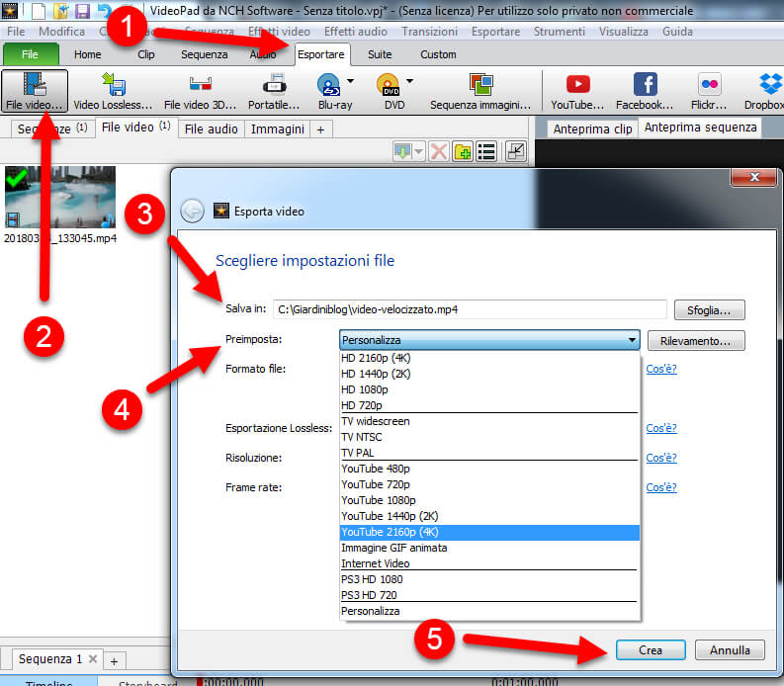
Task: Open Video Lossless export option
Action: (x=113, y=91)
